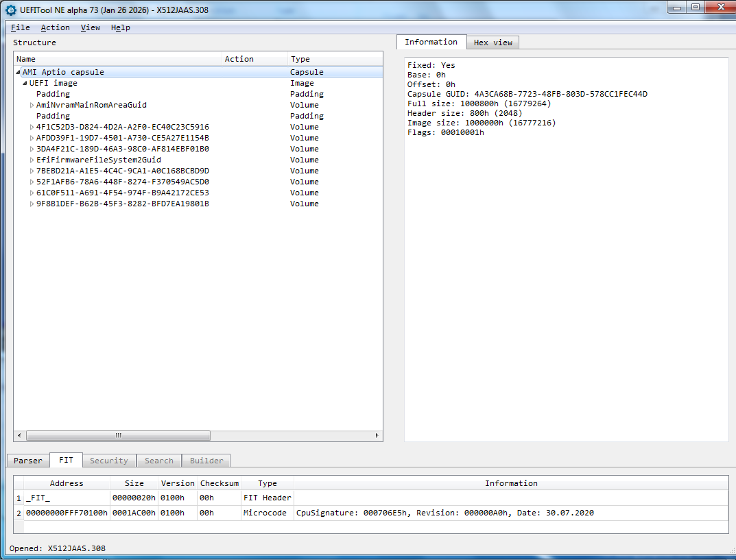Open the Action menu
The width and height of the screenshot is (736, 560).
55,27
